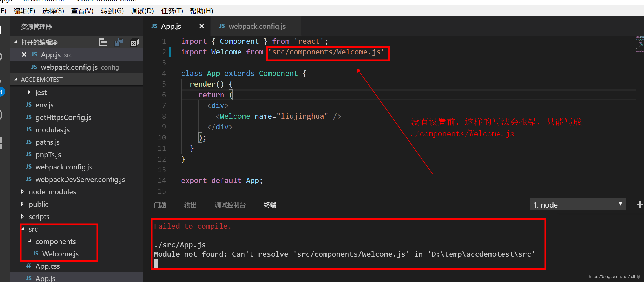This screenshot has height=282, width=644.
Task: Close App.js in open editors list
Action: [x=24, y=54]
